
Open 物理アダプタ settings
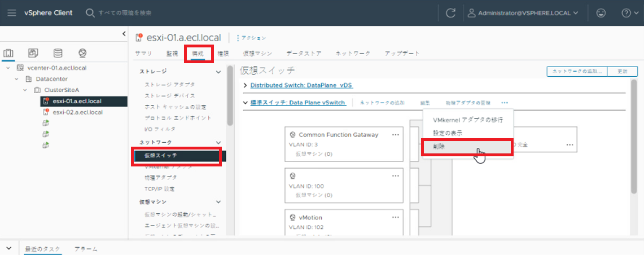[161, 178]
